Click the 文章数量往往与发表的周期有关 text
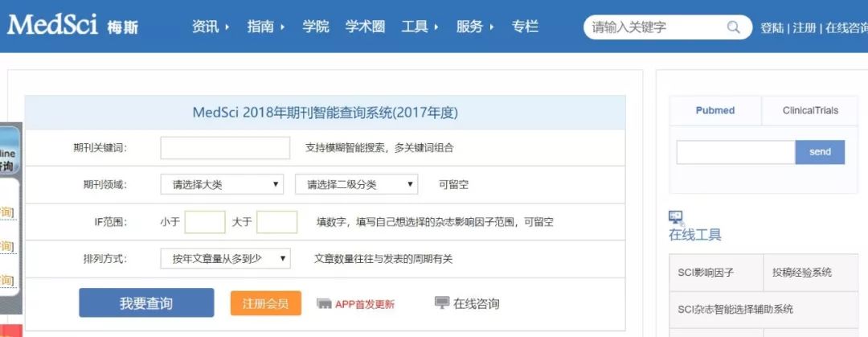Image resolution: width=868 pixels, height=337 pixels. pyautogui.click(x=383, y=259)
